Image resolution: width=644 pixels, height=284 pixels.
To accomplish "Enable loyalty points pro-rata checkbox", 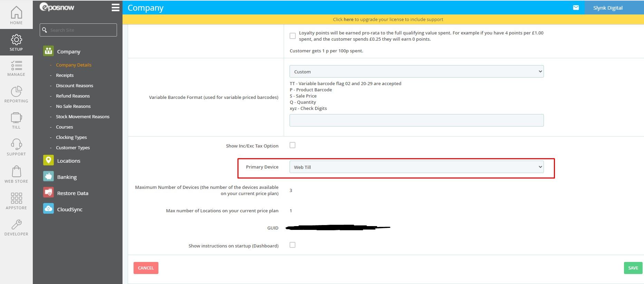I will pyautogui.click(x=293, y=36).
